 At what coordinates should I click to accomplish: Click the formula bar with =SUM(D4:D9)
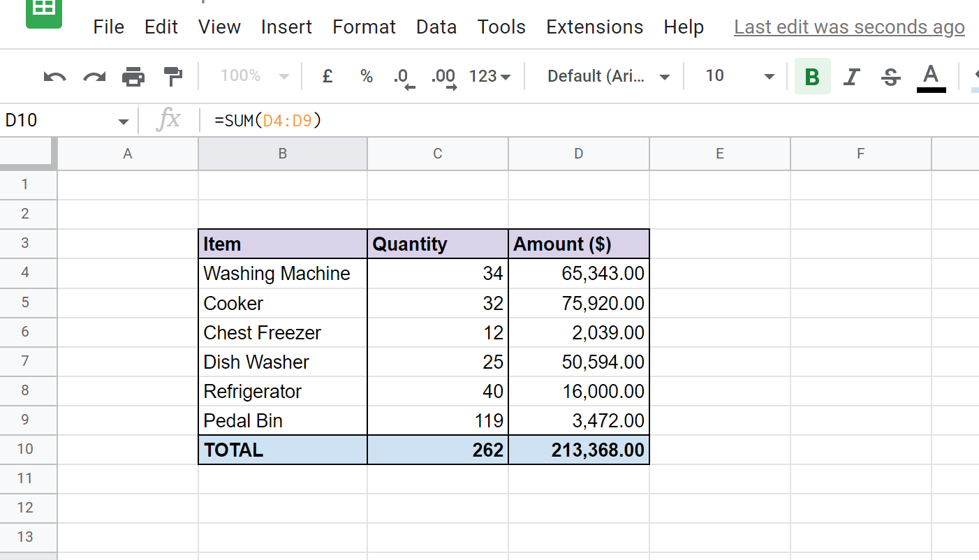pyautogui.click(x=489, y=121)
